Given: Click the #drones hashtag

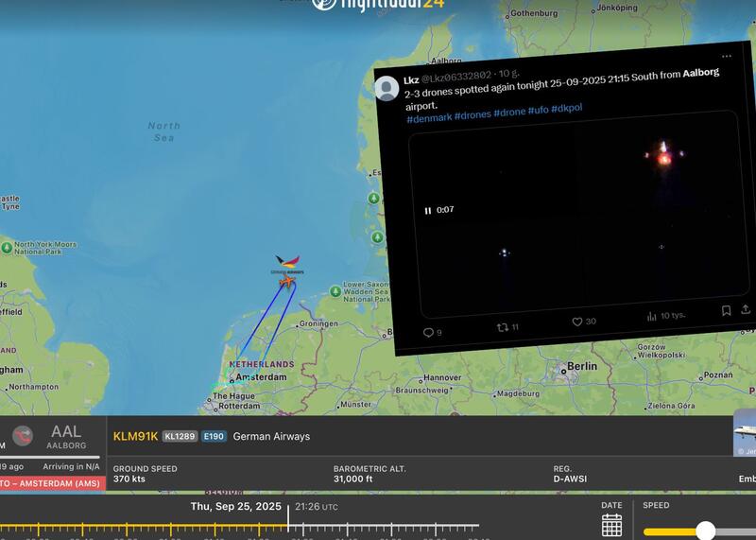Looking at the screenshot, I should (472, 115).
